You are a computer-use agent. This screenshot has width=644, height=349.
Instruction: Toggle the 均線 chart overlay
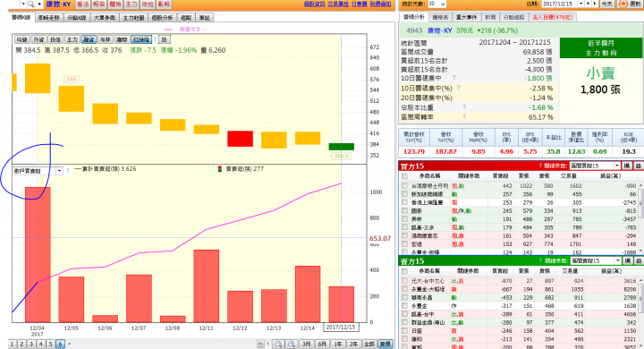[x=21, y=39]
